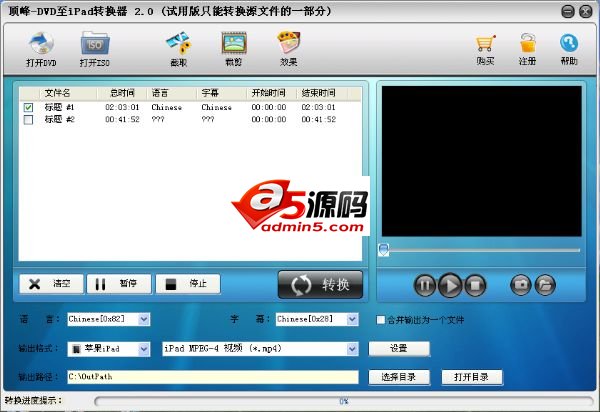Expand the 语言 Chinese[0x82] dropdown
600x412 pixels.
point(144,319)
